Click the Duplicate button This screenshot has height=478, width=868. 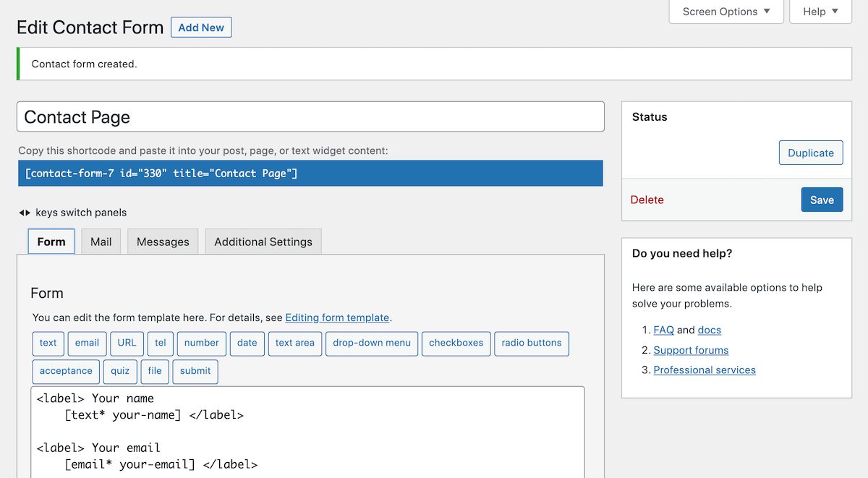pyautogui.click(x=811, y=153)
